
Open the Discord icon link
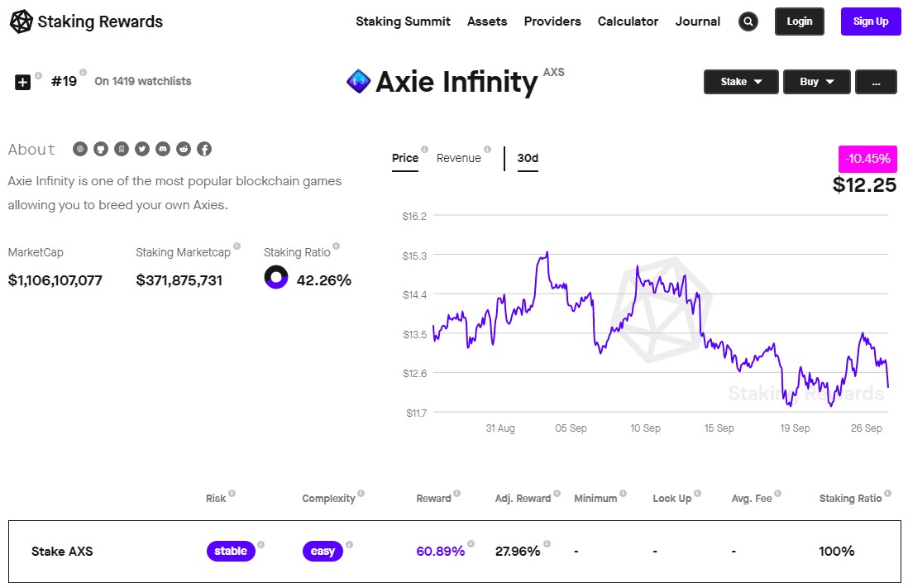(x=163, y=149)
